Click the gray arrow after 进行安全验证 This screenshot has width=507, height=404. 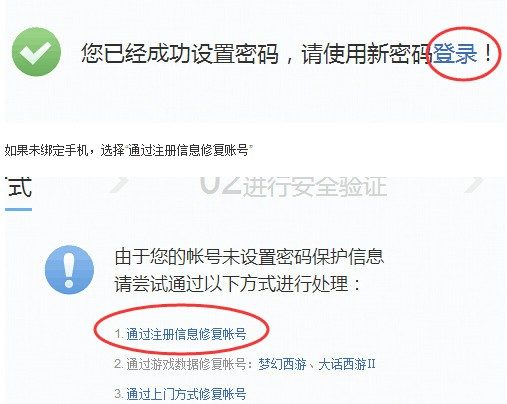[x=474, y=185]
